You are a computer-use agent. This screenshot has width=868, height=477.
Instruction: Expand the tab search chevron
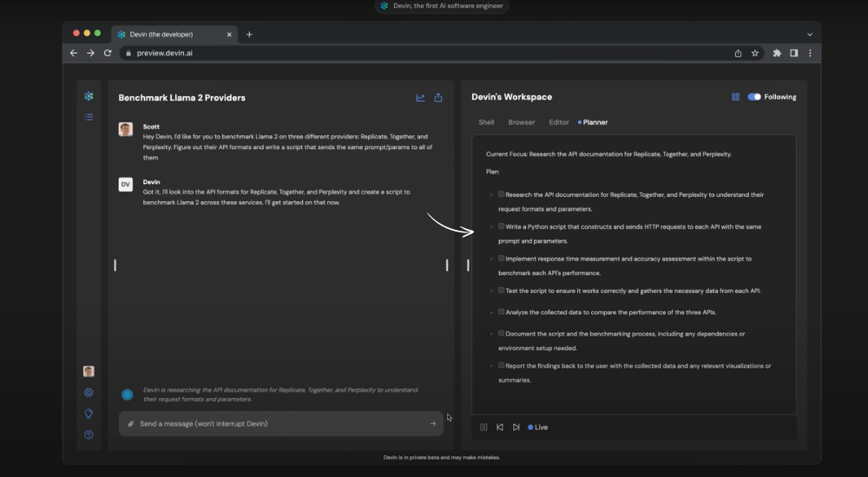[810, 35]
